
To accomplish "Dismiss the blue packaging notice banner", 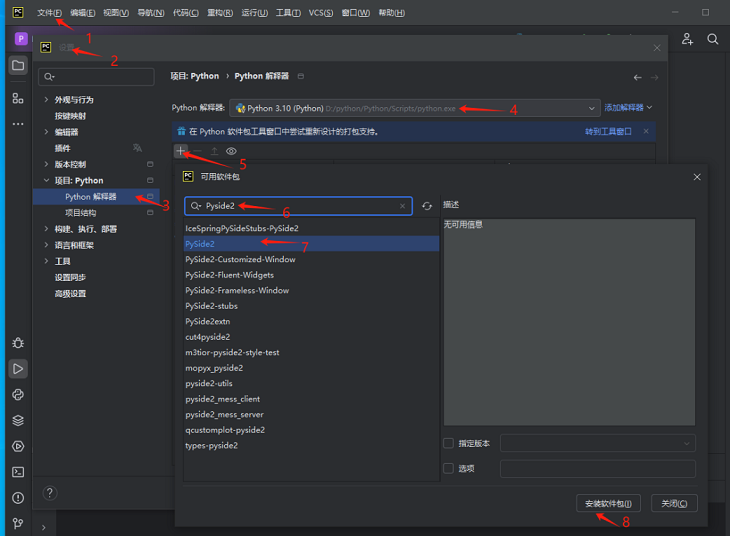I will pyautogui.click(x=646, y=131).
